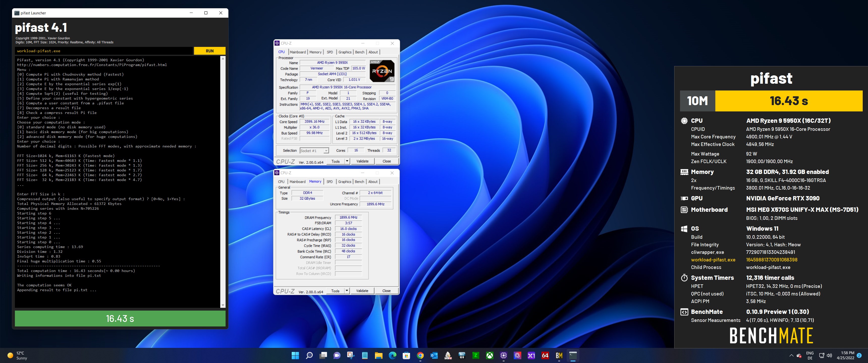
Task: Expand Tools dropdown arrow in top CPU-Z window
Action: point(347,161)
